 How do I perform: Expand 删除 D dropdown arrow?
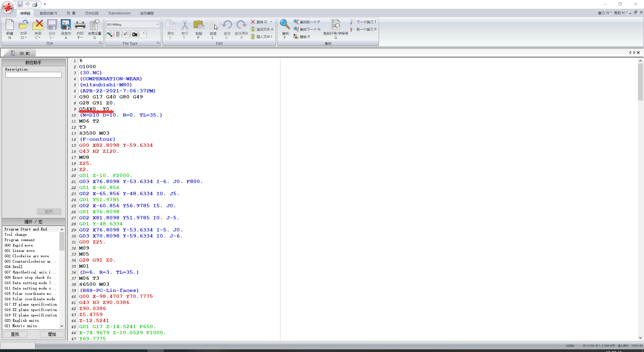click(x=271, y=22)
